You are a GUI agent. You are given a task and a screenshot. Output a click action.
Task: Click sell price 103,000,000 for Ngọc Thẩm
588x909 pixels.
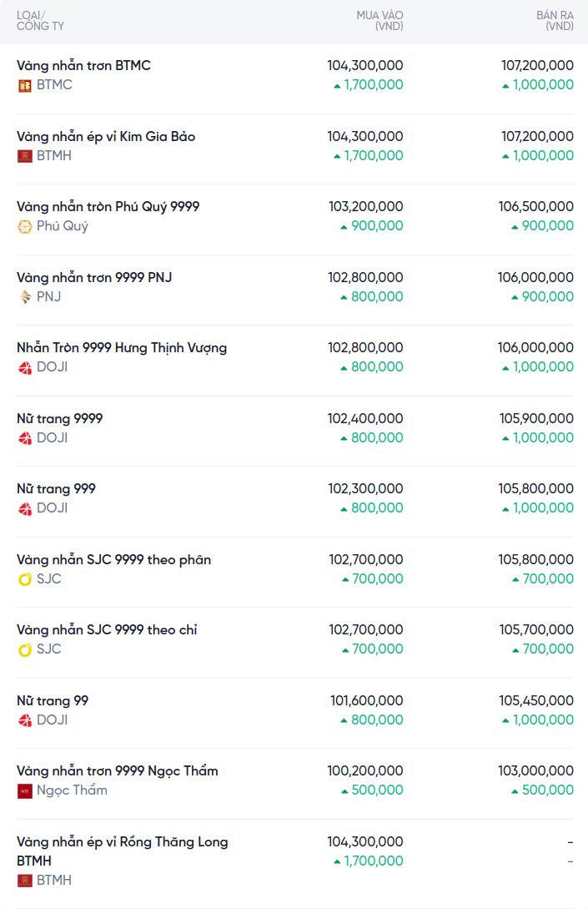[535, 771]
